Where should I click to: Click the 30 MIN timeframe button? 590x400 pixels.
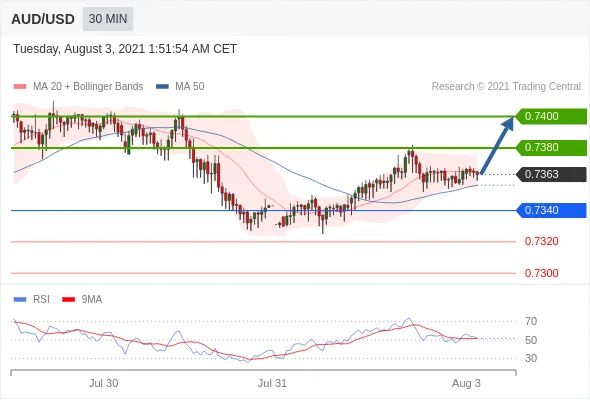[x=108, y=19]
